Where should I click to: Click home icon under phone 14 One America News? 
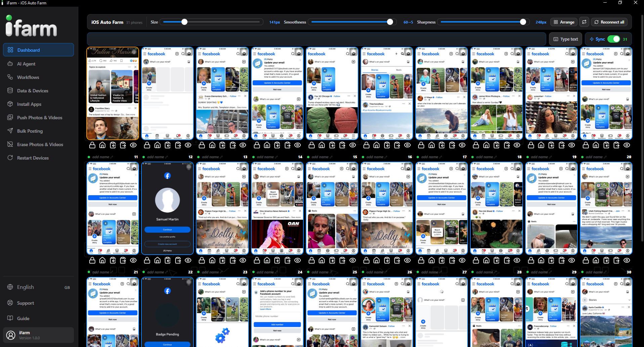267,260
